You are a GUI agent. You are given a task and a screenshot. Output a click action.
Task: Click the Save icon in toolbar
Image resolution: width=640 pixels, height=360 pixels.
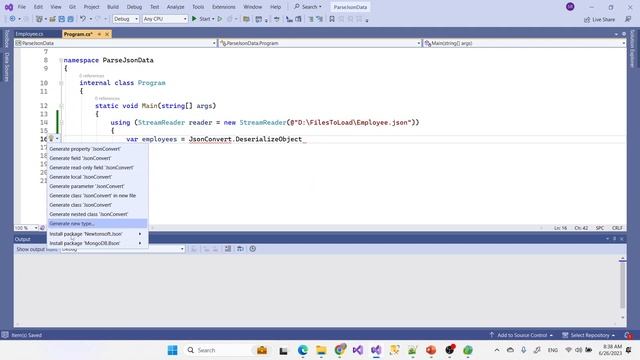[x=62, y=19]
